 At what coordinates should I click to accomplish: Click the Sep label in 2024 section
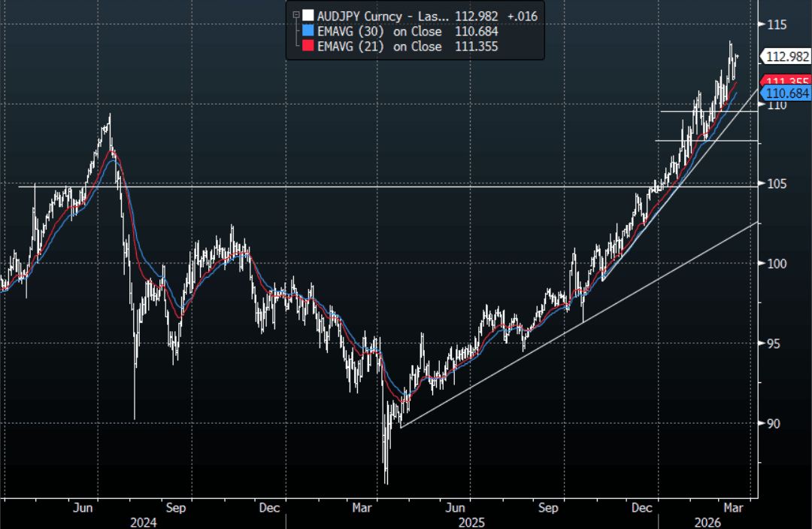tap(177, 508)
